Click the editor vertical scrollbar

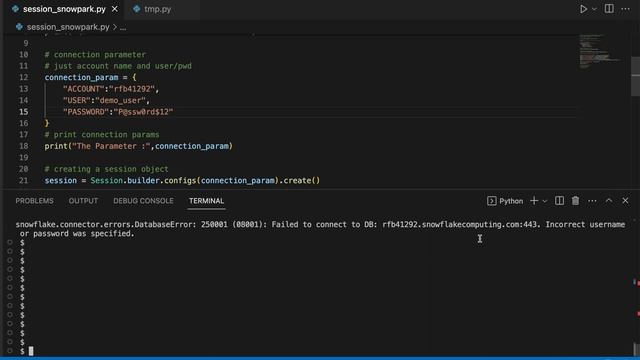(636, 76)
